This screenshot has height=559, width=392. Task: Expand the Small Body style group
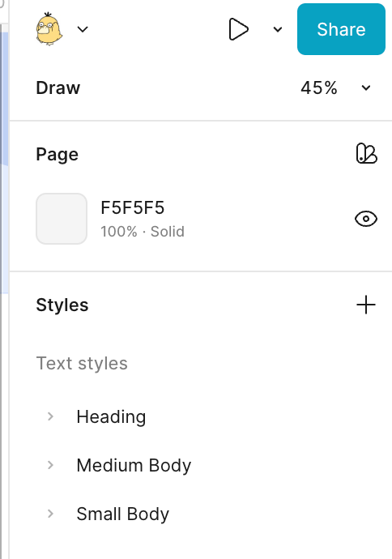click(x=50, y=514)
